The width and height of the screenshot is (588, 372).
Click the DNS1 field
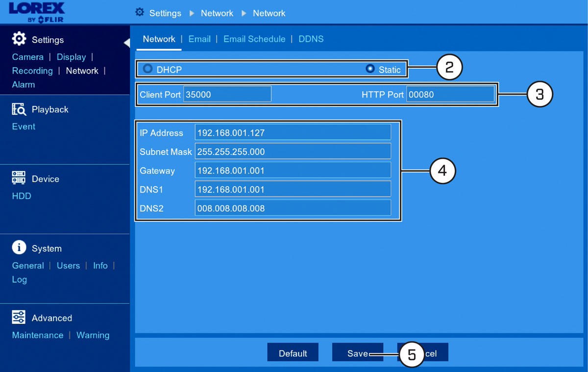pos(293,189)
